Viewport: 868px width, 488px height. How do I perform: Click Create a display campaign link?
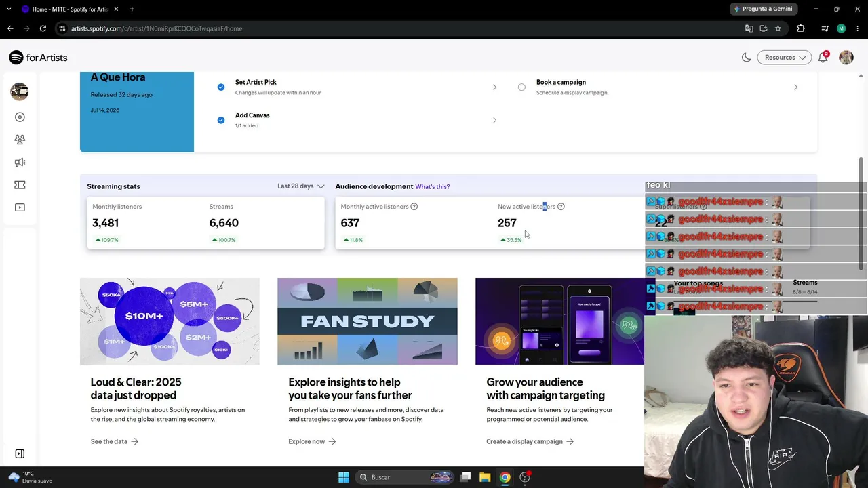(530, 441)
